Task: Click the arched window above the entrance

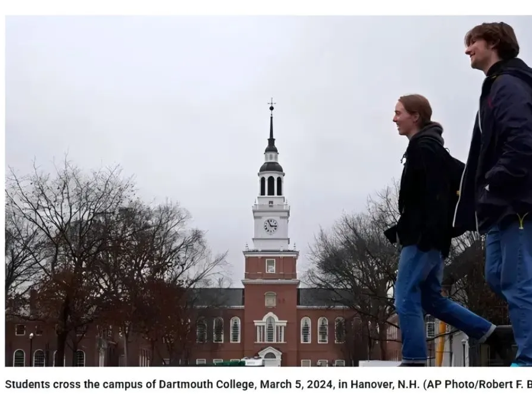Action: coord(270,327)
